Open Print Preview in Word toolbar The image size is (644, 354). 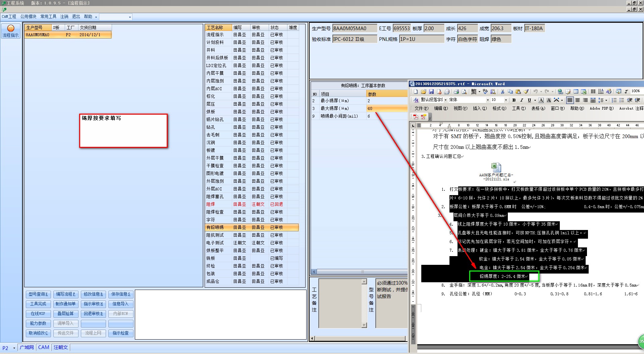tap(464, 92)
